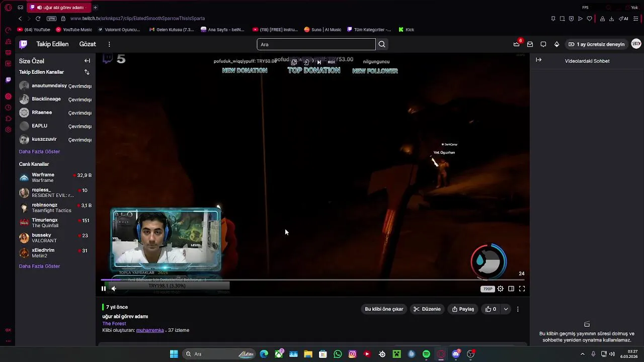Open the anautumndaisy channel
This screenshot has width=644, height=362.
tap(55, 86)
